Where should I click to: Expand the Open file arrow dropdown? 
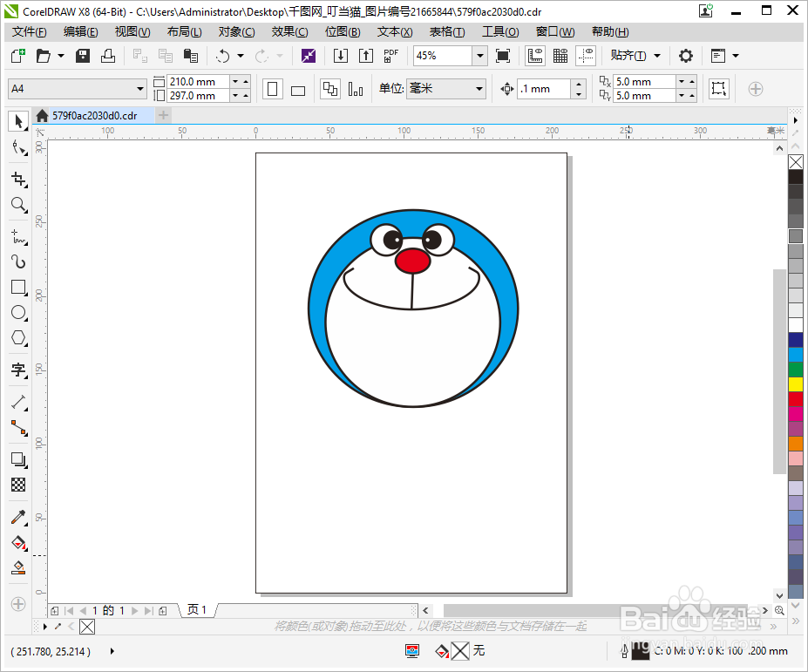coord(61,56)
